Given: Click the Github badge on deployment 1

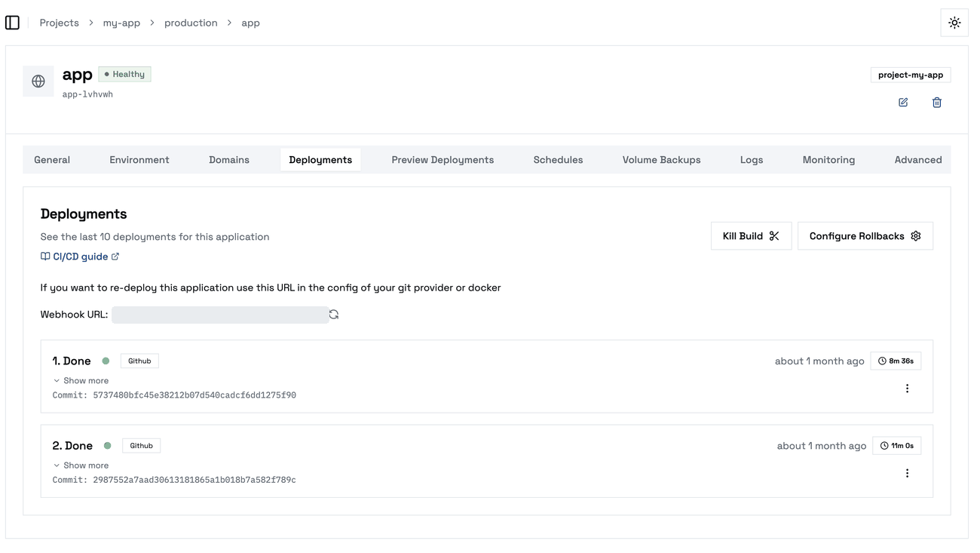Looking at the screenshot, I should click(x=139, y=361).
